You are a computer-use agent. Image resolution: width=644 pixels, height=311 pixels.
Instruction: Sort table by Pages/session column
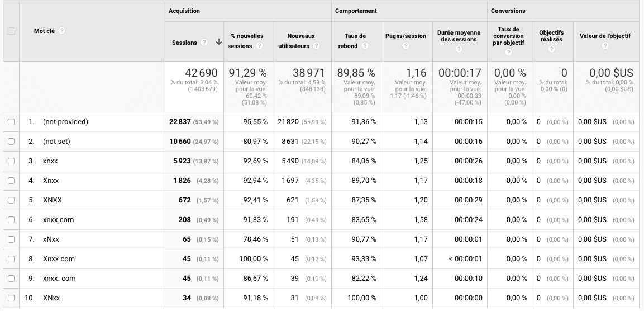coord(406,36)
